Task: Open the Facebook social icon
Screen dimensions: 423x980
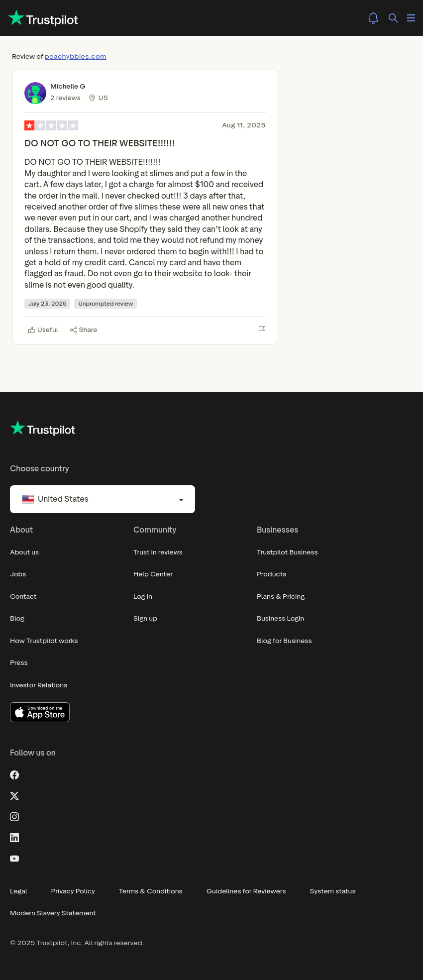Action: [14, 775]
